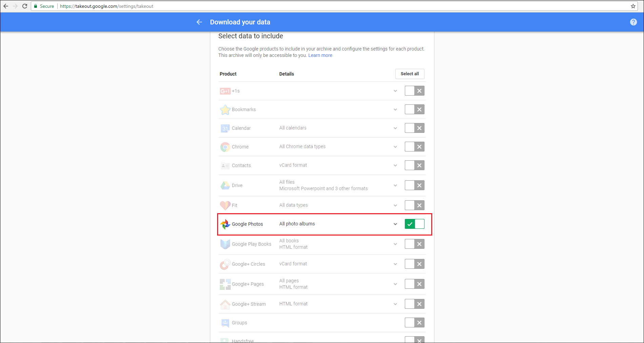
Task: Expand the Bookmarks row chevron
Action: [x=395, y=109]
